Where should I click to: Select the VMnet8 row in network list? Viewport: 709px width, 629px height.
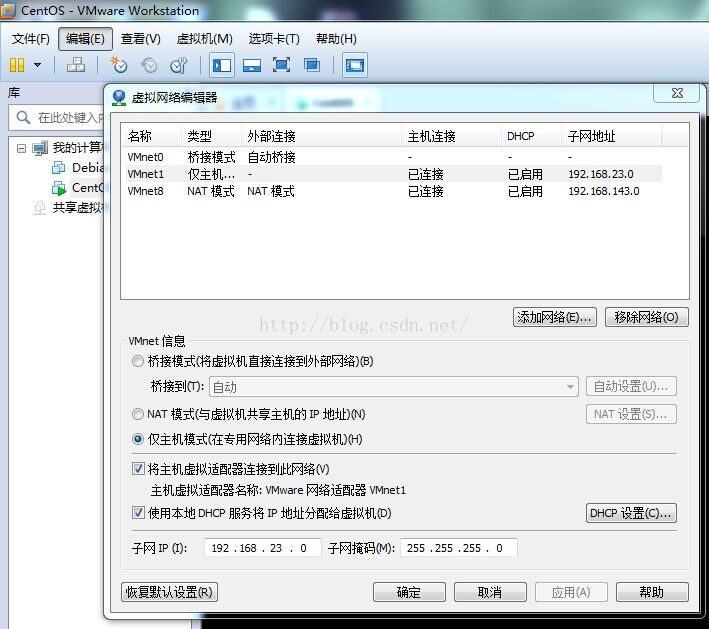(x=393, y=191)
